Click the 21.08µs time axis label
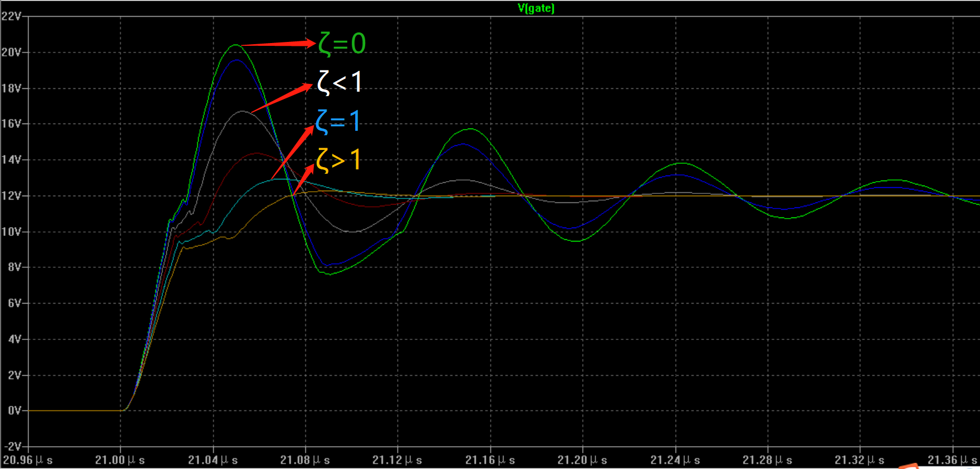Screen dimensions: 980x469 (x=305, y=460)
